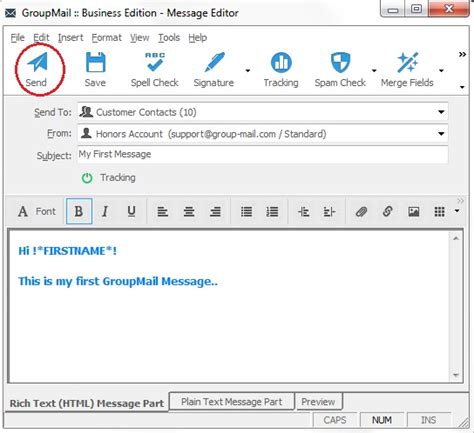Viewport: 474px width, 433px height.
Task: Toggle the green Tracking power switch
Action: (x=87, y=178)
